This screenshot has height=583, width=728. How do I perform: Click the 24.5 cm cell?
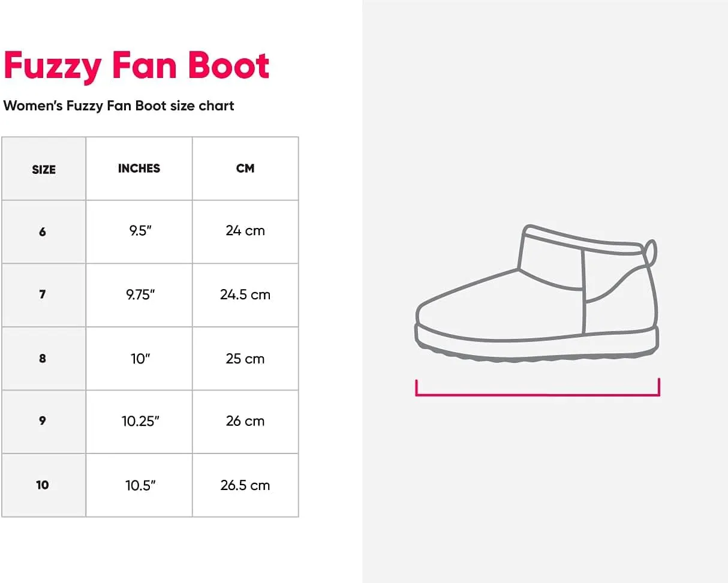pos(245,295)
